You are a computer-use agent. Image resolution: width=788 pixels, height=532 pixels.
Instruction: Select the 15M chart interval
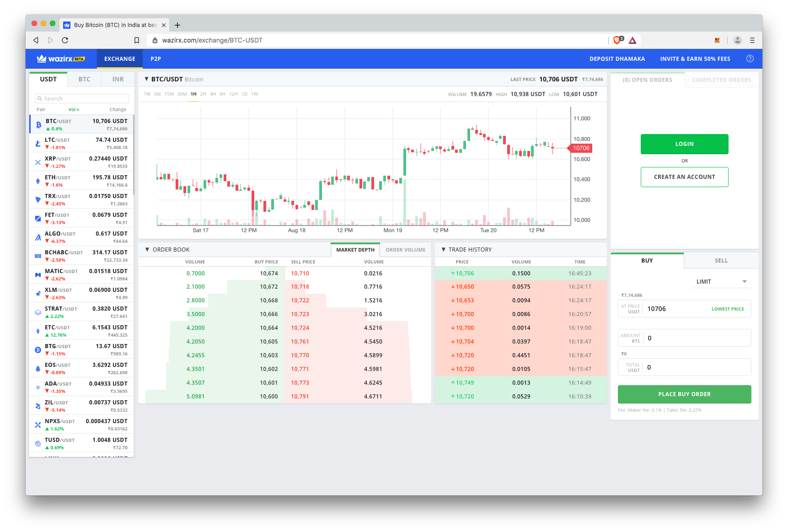169,94
